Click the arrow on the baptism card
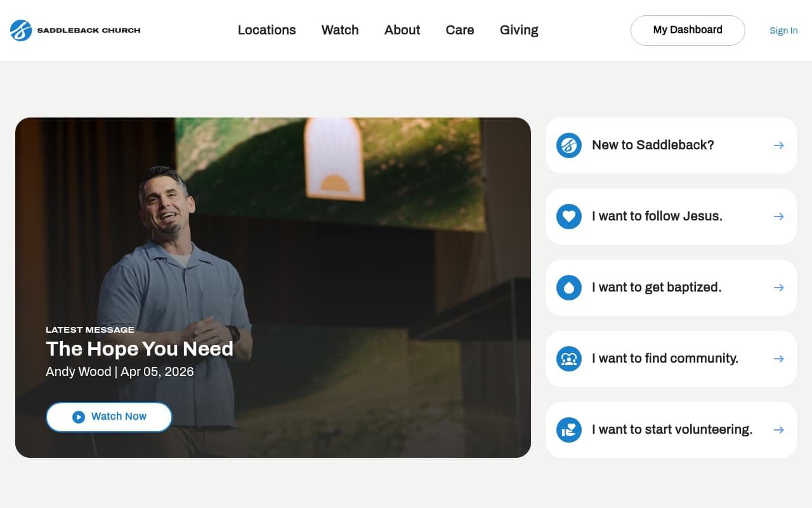The image size is (812, 508). click(778, 288)
